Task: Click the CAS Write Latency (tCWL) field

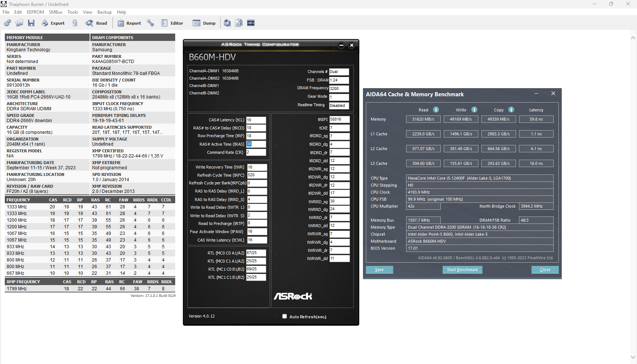Action: click(x=257, y=240)
